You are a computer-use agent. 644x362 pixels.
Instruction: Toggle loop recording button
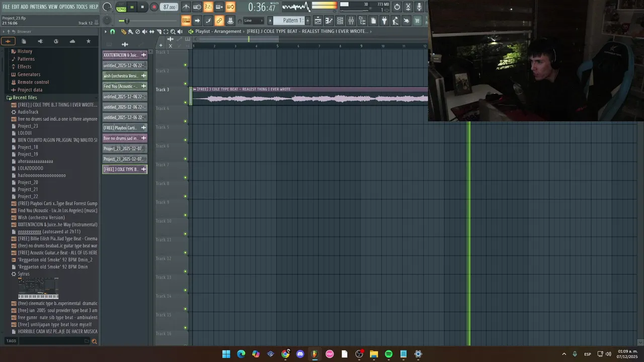coord(230,7)
